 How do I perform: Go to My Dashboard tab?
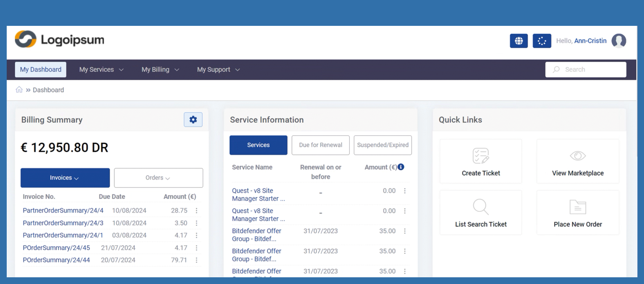pos(41,69)
